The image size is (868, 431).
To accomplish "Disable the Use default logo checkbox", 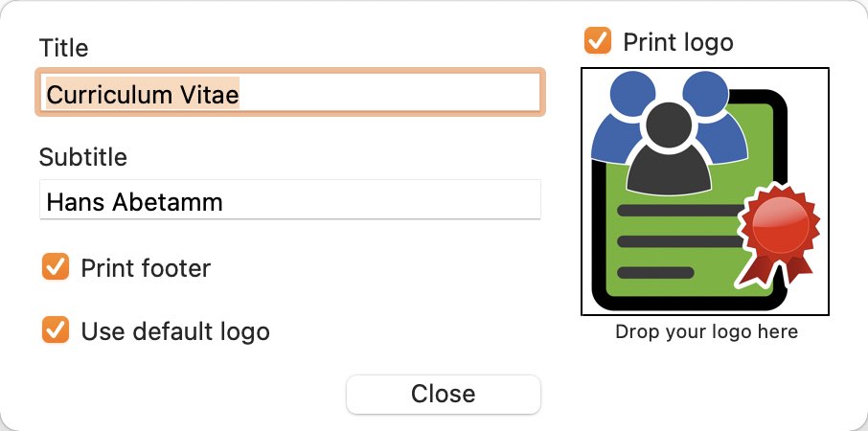I will tap(56, 329).
